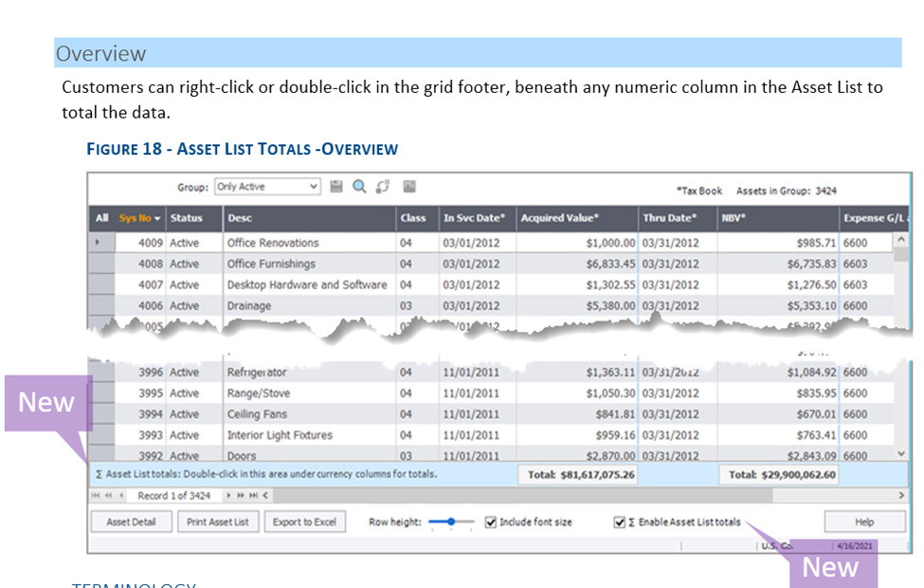
Task: Open Asset Detail button
Action: pos(132,522)
